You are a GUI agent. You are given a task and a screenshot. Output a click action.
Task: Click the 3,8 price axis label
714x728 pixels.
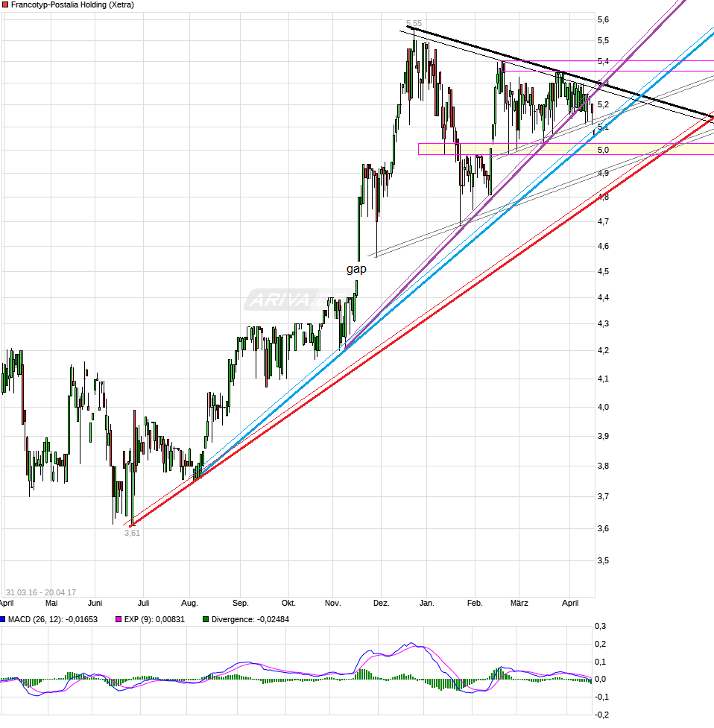click(x=603, y=466)
